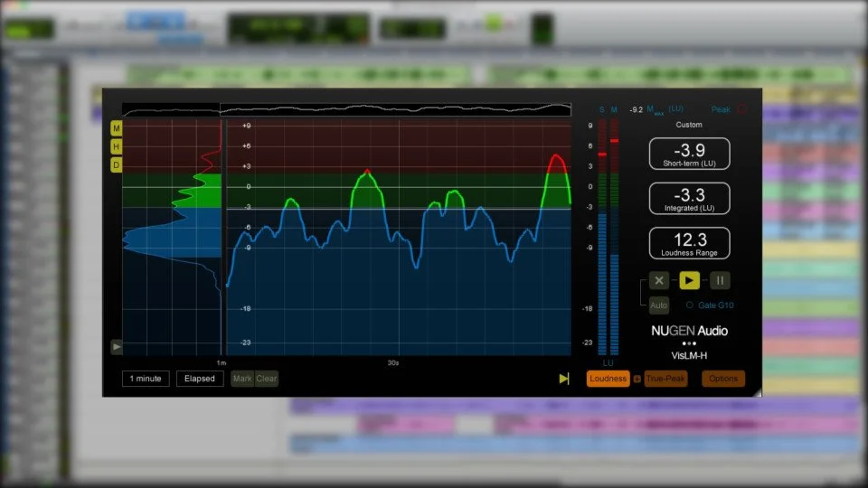Click the link icon between Loudness and True-Peak
The image size is (868, 488).
(x=637, y=379)
